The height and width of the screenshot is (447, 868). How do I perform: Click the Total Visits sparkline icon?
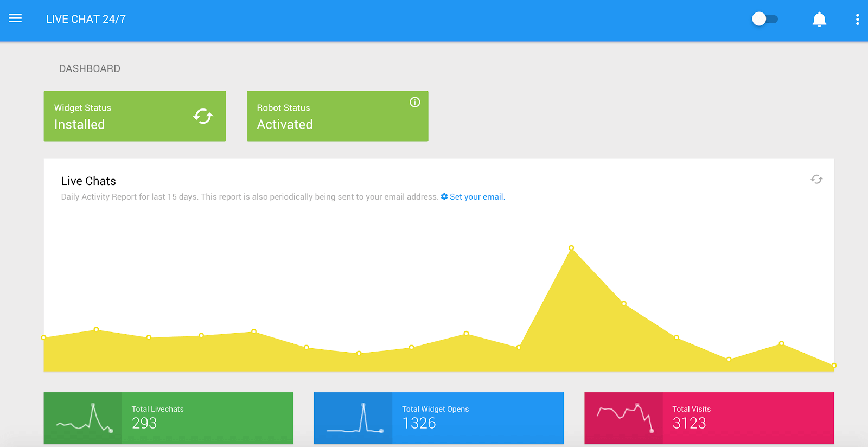(x=623, y=418)
